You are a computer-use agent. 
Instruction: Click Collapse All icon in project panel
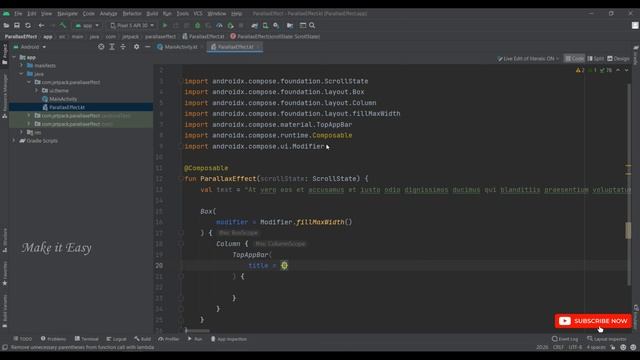[123, 47]
